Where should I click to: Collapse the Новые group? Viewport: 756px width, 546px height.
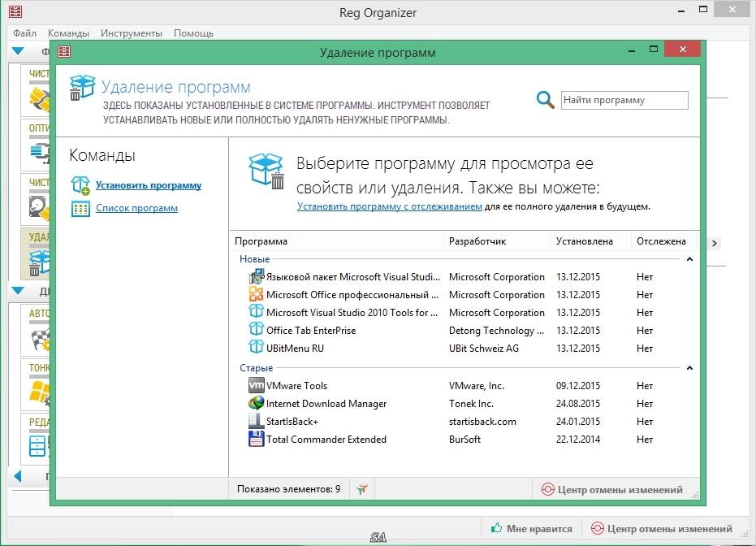pyautogui.click(x=689, y=259)
